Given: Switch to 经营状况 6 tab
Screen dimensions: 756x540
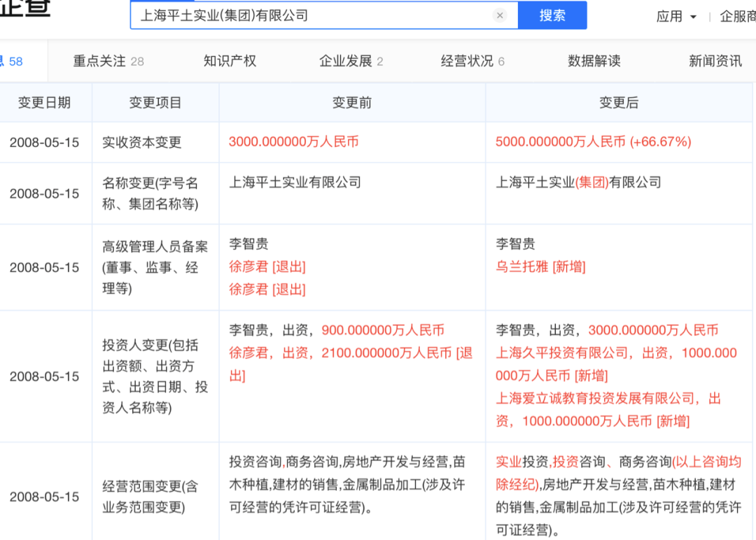Looking at the screenshot, I should point(472,61).
